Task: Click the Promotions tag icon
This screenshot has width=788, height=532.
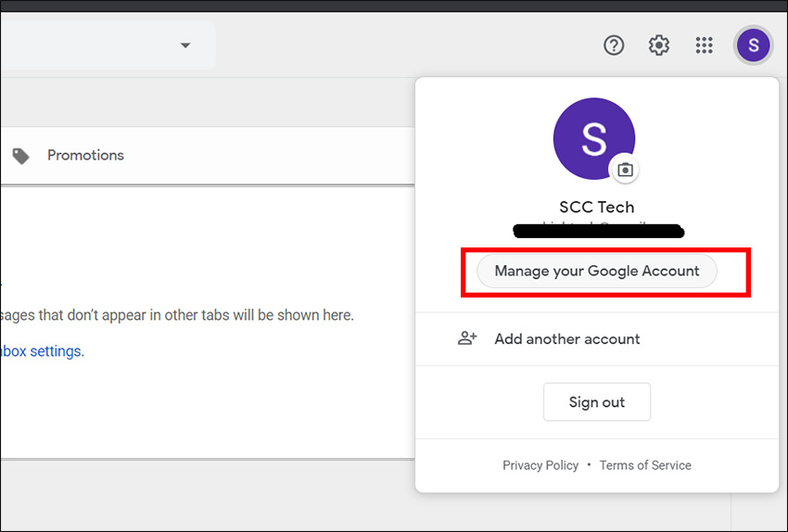Action: [x=20, y=156]
